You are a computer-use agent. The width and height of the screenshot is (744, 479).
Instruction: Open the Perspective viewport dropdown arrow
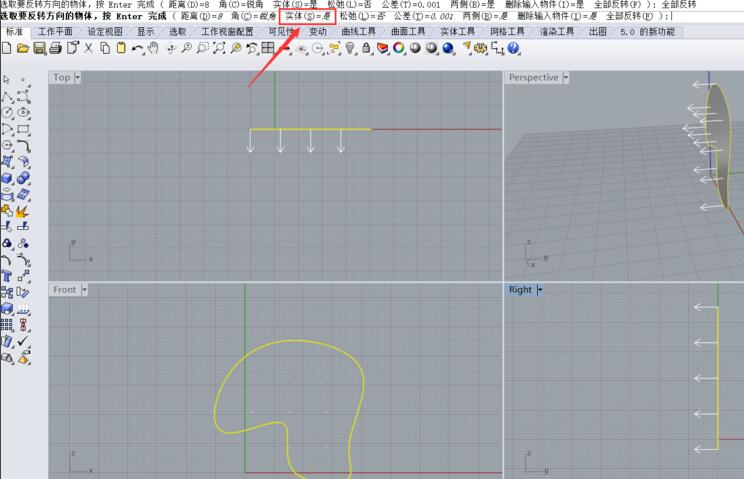(566, 77)
